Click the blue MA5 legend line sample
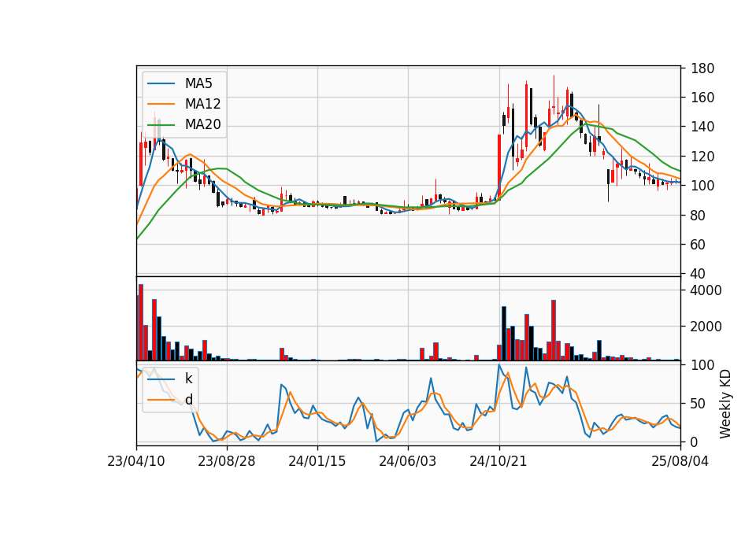The height and width of the screenshot is (543, 756). (161, 83)
